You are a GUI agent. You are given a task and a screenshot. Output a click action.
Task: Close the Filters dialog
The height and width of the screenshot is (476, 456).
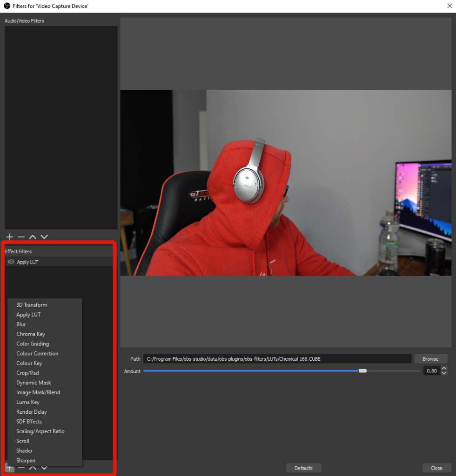point(436,468)
